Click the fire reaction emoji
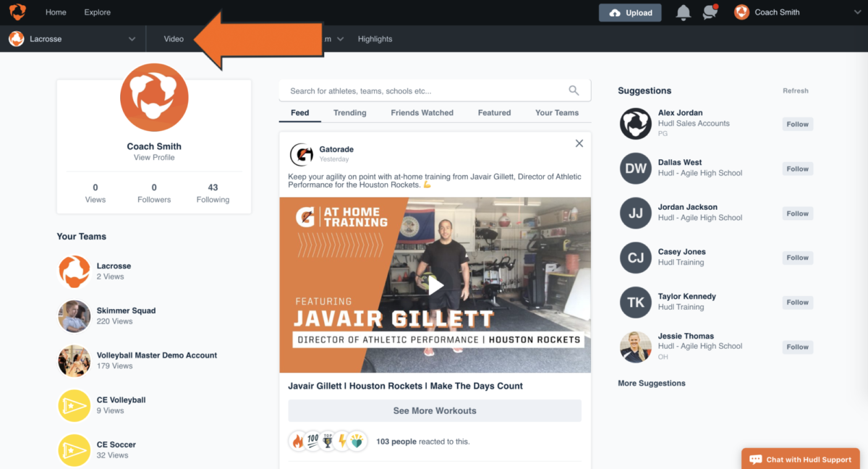The image size is (868, 469). (298, 441)
